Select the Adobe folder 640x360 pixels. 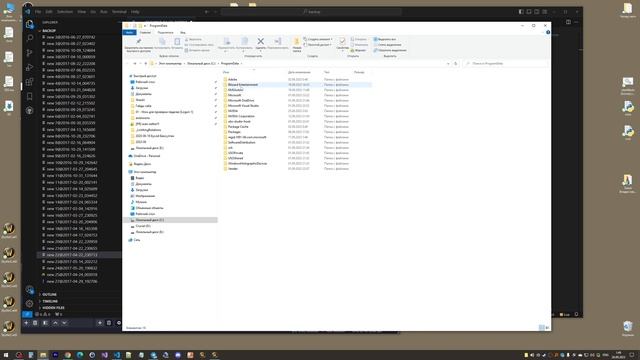click(x=232, y=80)
